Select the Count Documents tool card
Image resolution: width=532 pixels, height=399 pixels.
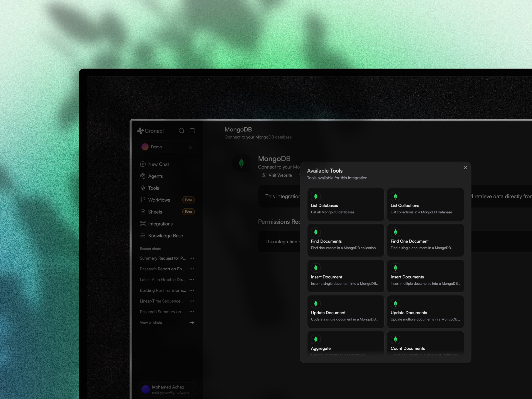425,344
